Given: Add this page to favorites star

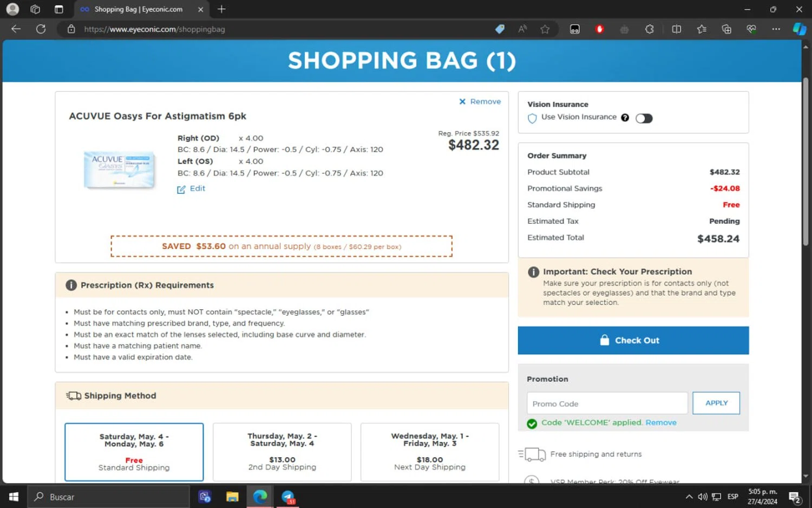Looking at the screenshot, I should point(545,29).
